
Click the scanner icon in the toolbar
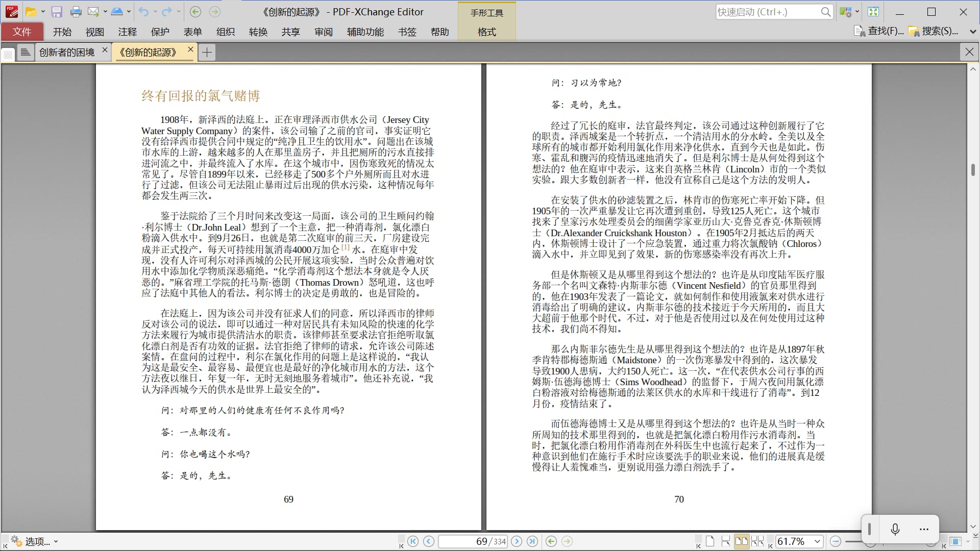[x=116, y=12]
